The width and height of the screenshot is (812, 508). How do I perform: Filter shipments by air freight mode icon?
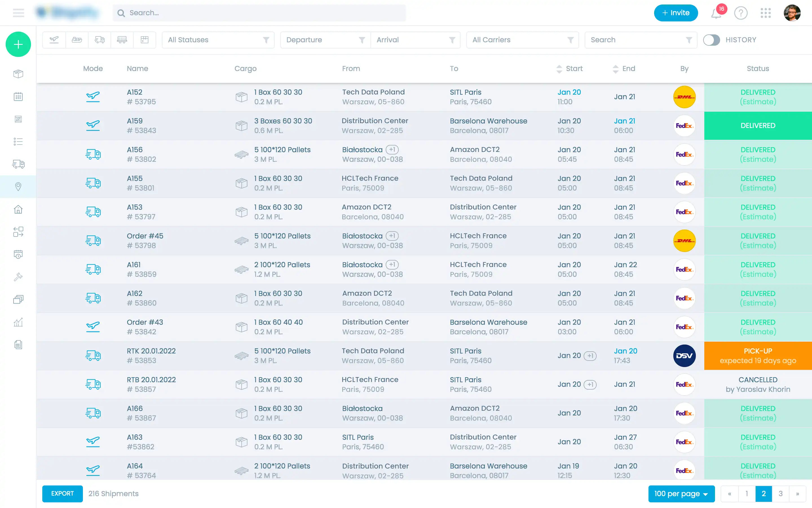point(54,40)
